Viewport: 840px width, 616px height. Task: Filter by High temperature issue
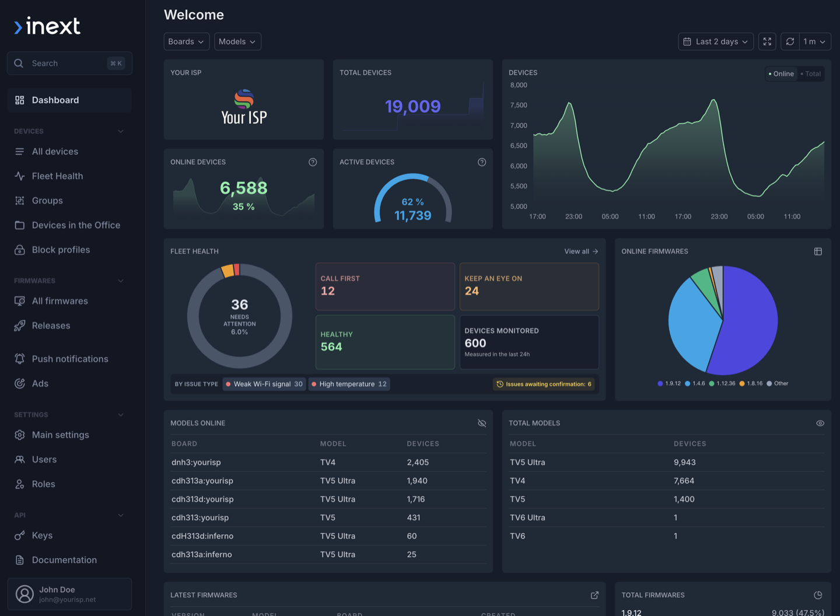[349, 384]
